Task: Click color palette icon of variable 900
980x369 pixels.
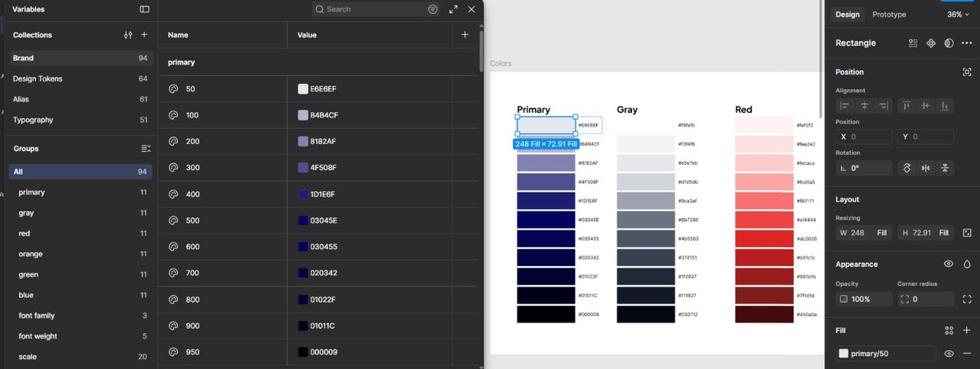Action: coord(173,326)
